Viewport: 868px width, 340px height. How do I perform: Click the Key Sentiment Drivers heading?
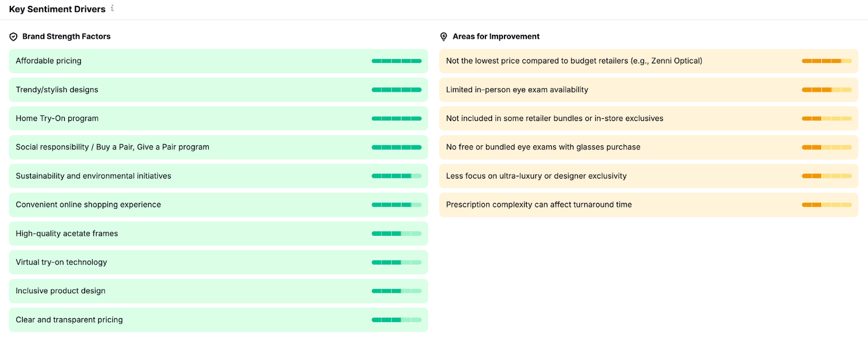coord(57,9)
